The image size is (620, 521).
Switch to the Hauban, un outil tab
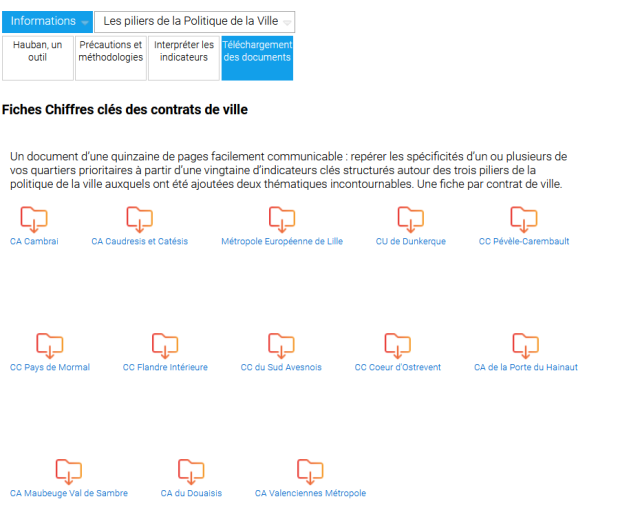38,58
